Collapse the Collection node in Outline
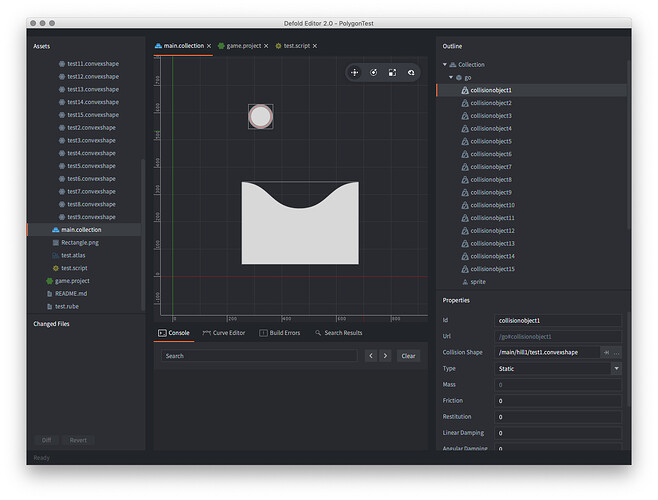Screen dimensions: 658x500 point(445,64)
